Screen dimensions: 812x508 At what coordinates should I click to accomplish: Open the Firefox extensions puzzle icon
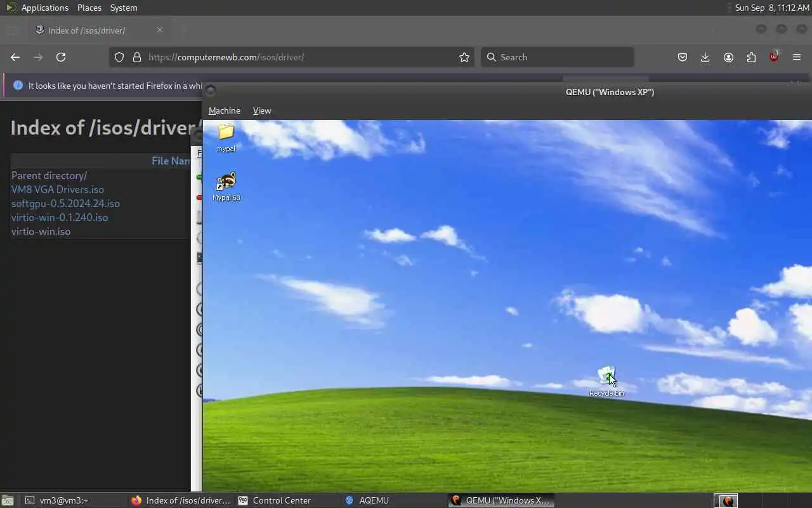[x=751, y=57]
